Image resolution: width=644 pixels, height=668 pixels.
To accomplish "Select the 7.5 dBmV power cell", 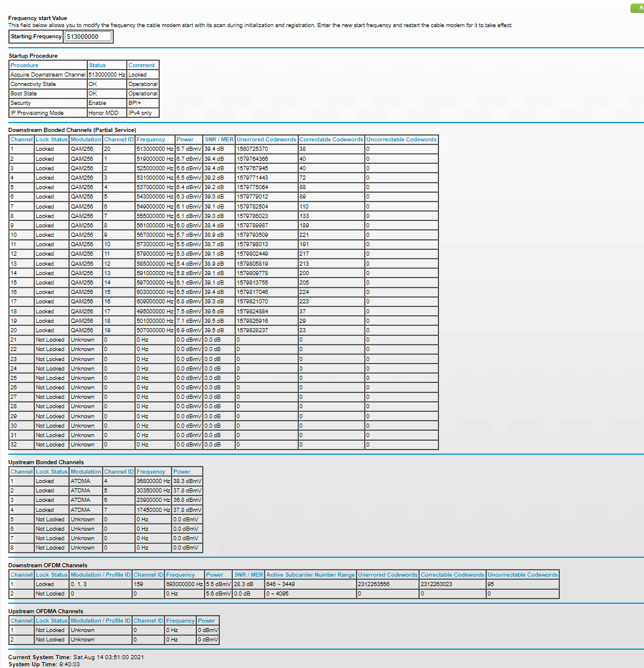I will coord(189,312).
